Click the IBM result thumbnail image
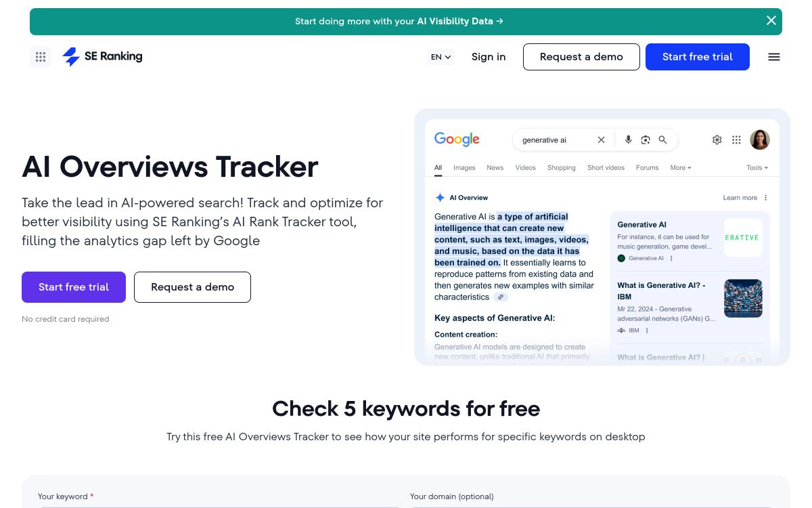Screen dimensions: 812x508 point(743,298)
